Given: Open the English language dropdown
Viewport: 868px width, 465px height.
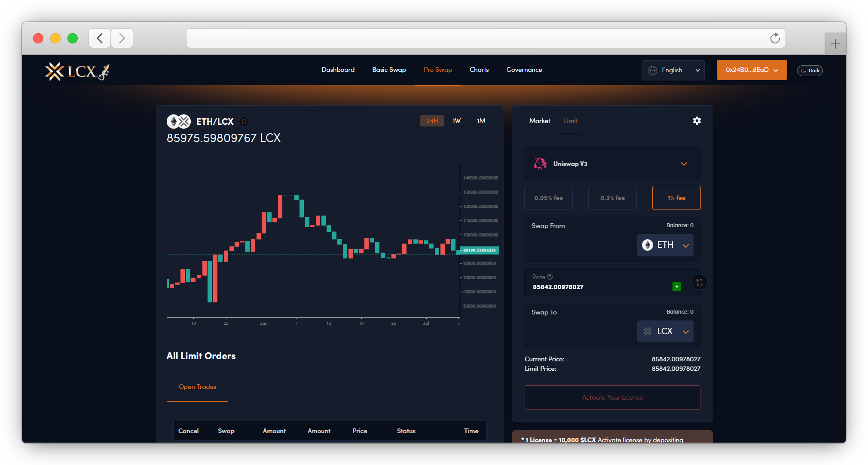Looking at the screenshot, I should pyautogui.click(x=673, y=70).
